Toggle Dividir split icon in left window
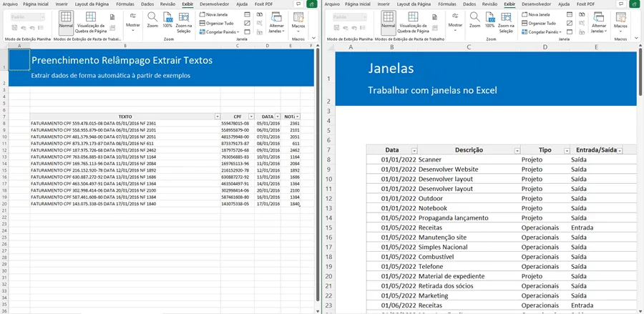 (247, 14)
